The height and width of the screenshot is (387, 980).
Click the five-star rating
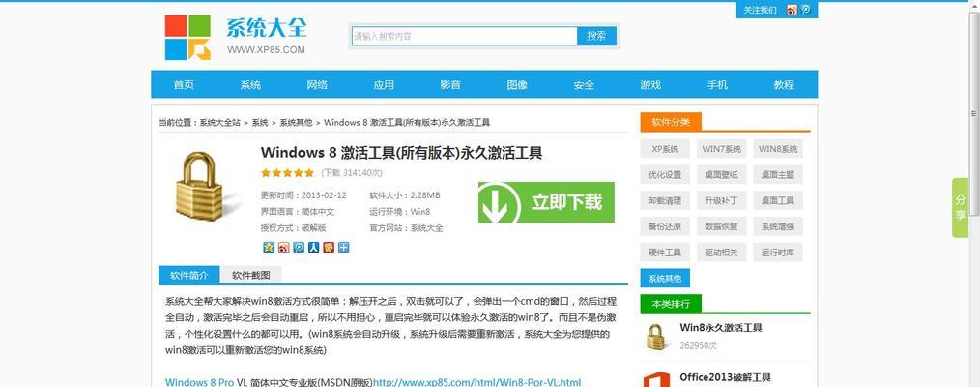(287, 172)
